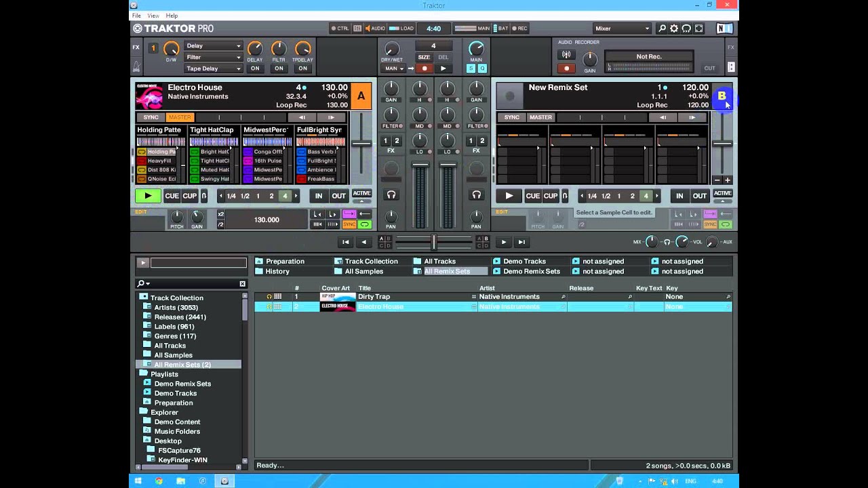Open the loop recorder MAIN source dropdown

click(393, 68)
